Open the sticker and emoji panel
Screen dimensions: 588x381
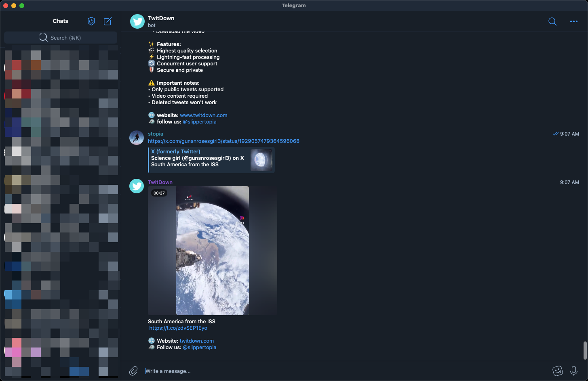(x=558, y=371)
